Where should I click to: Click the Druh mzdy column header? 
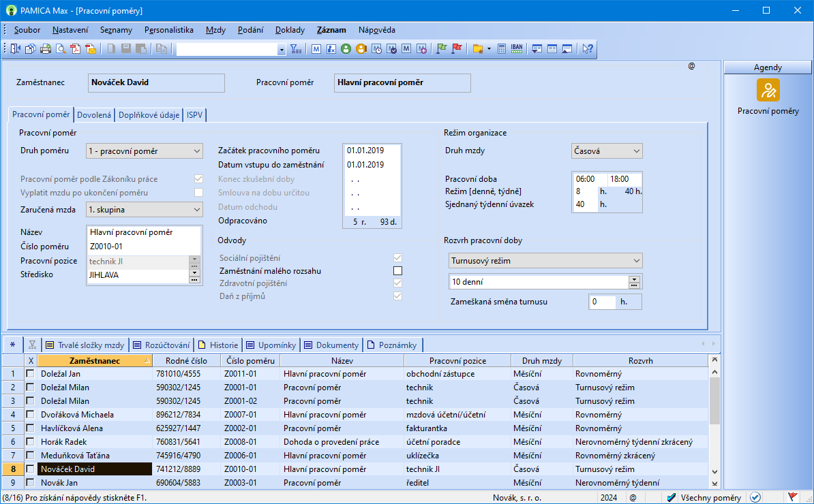pos(541,360)
